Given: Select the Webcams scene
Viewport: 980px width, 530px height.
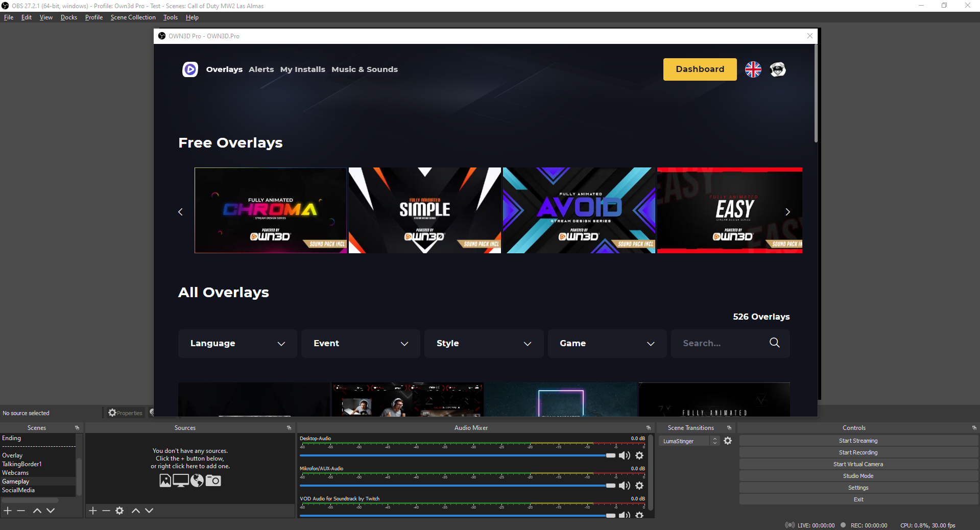Looking at the screenshot, I should click(38, 473).
